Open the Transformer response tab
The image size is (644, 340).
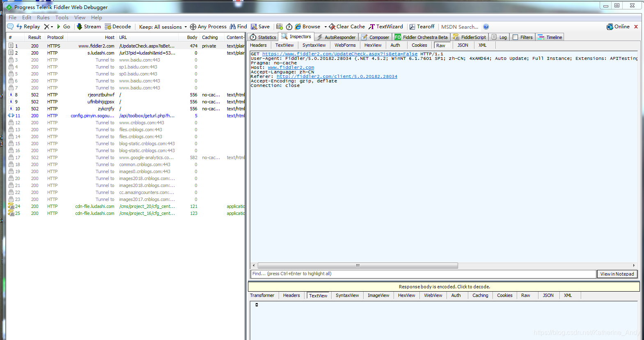click(262, 295)
